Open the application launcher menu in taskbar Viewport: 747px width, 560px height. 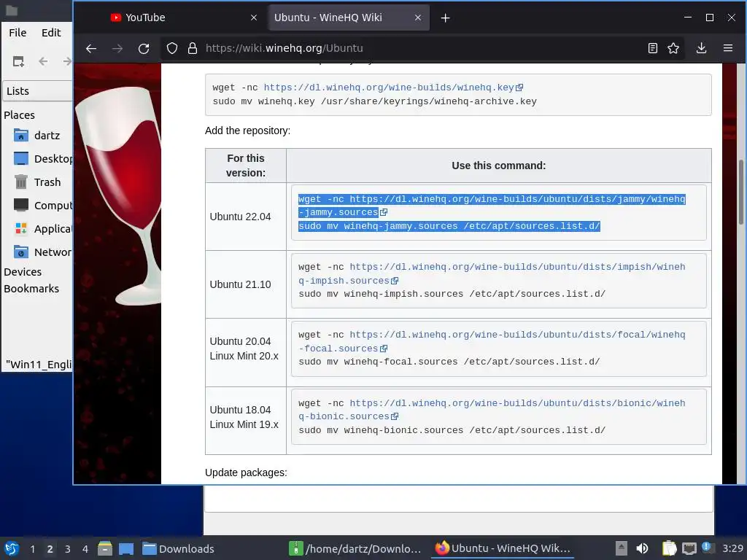[12, 548]
